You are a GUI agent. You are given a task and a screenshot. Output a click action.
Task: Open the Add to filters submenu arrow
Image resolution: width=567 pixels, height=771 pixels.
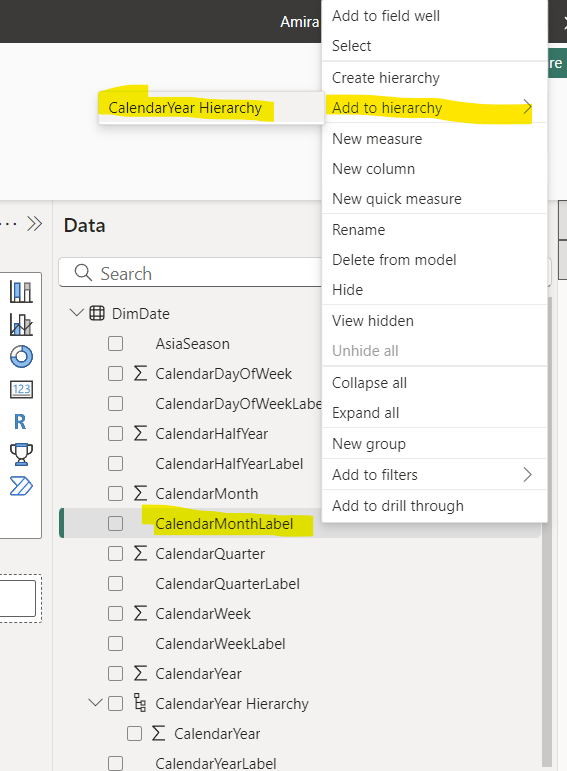(x=527, y=474)
